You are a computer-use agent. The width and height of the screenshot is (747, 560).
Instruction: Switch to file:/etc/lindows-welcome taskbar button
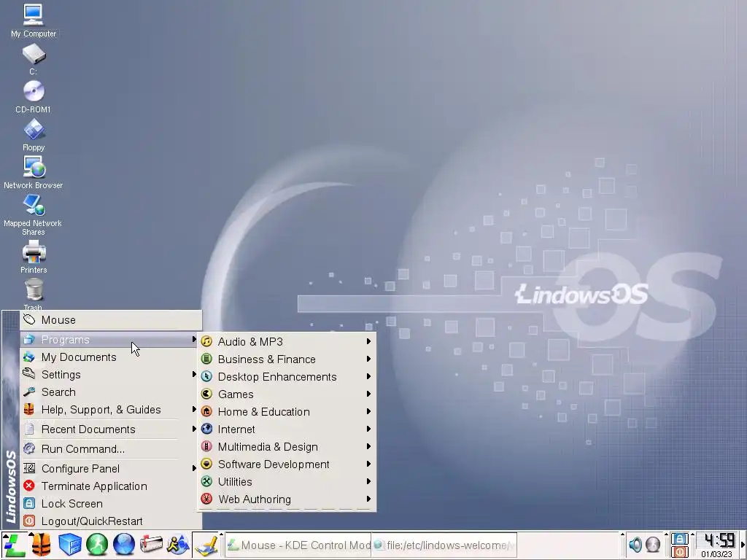[x=444, y=545]
